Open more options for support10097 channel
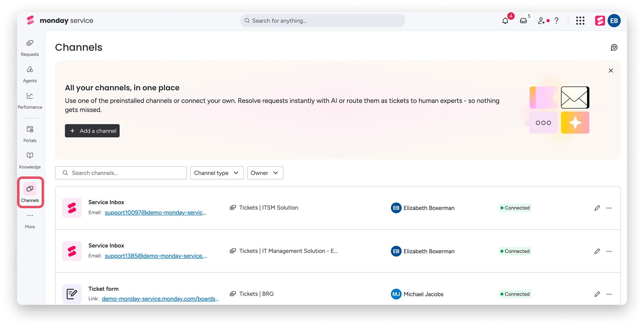 609,208
